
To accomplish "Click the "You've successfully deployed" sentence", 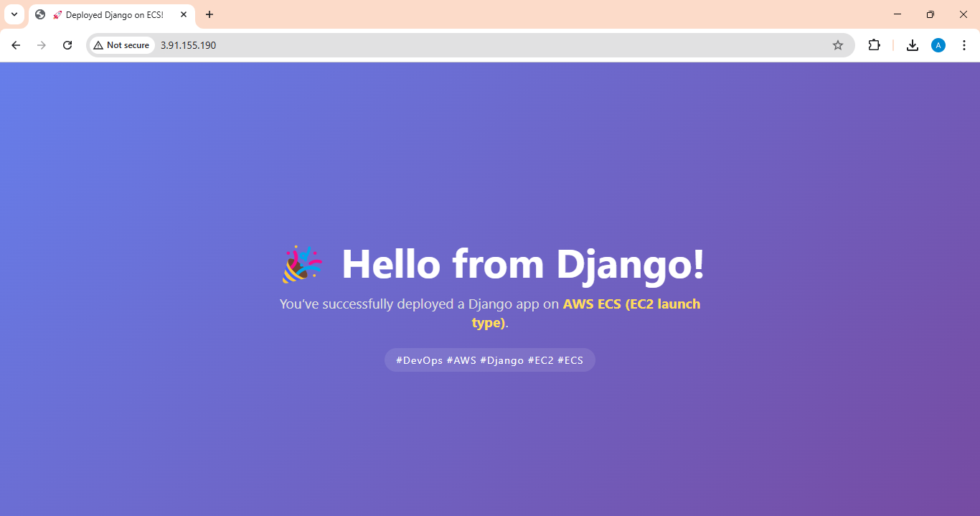I will coord(490,314).
